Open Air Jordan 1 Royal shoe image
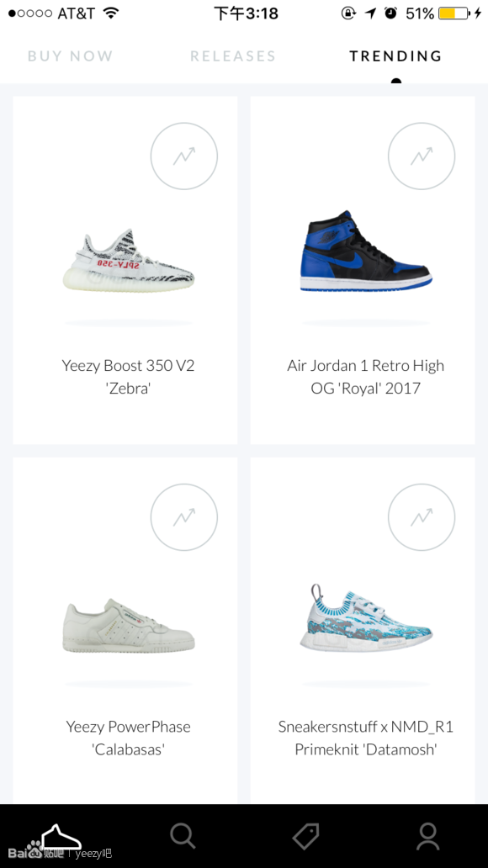 pos(366,250)
